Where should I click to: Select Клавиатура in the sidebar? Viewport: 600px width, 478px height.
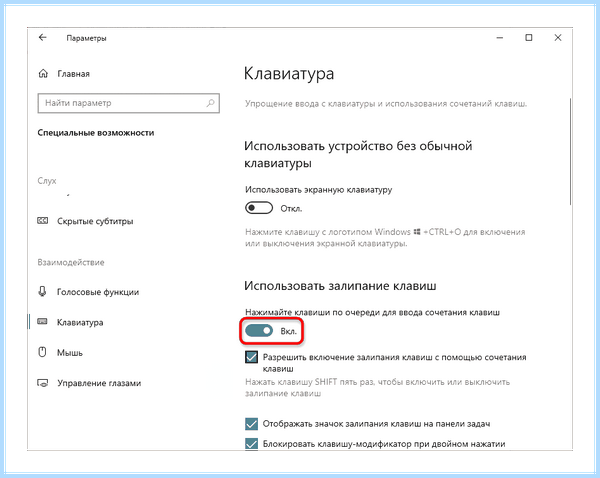coord(80,322)
